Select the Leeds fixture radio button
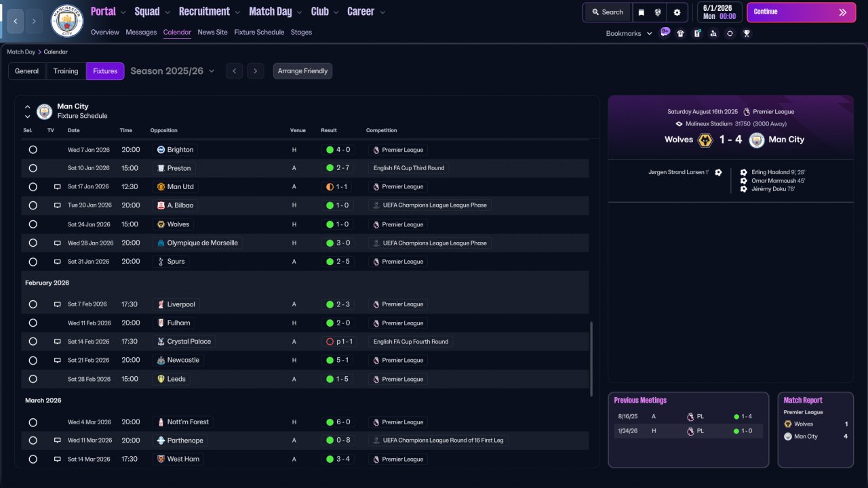868x488 pixels. point(33,380)
